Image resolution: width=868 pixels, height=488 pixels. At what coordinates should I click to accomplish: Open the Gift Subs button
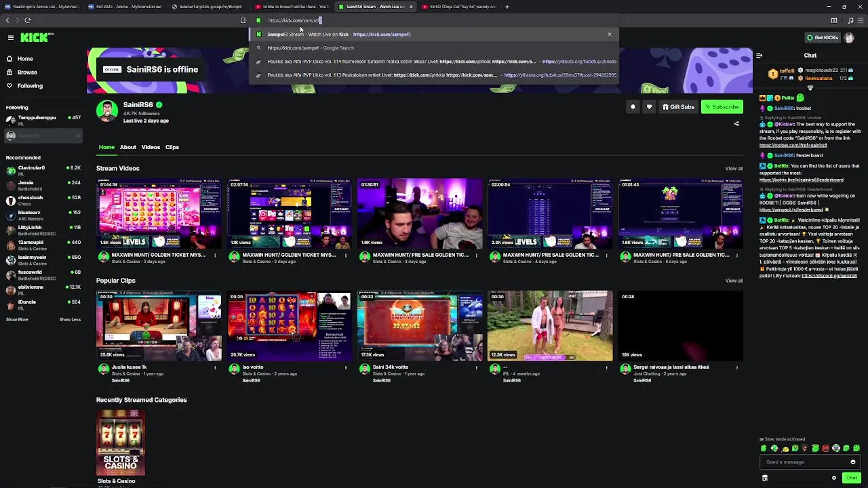[678, 107]
